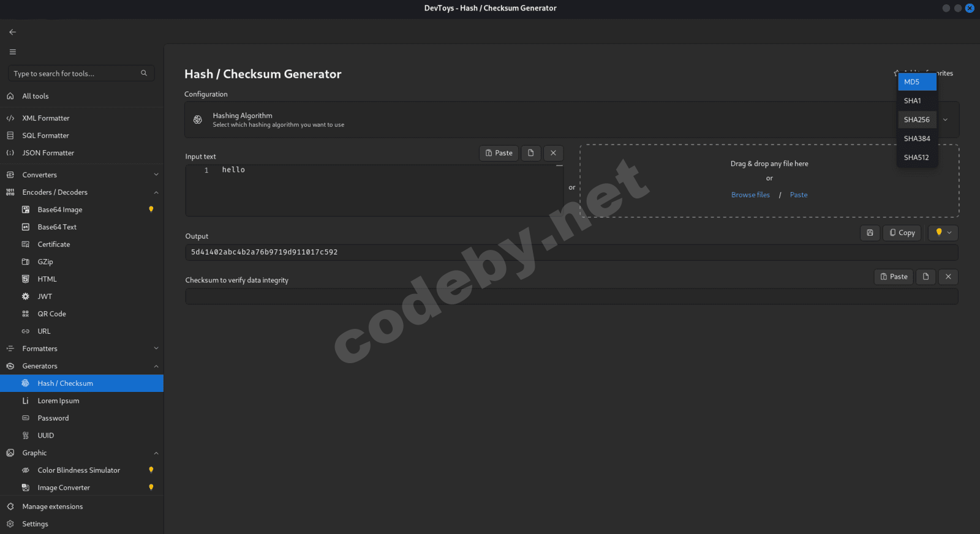Open Settings from the sidebar
980x534 pixels.
coord(81,524)
